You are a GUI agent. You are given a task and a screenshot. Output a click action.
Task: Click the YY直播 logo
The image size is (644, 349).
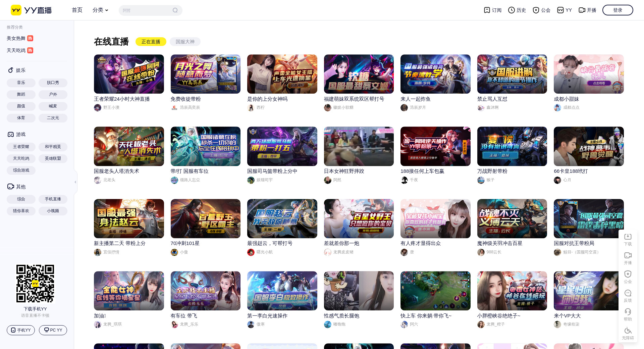tap(31, 10)
